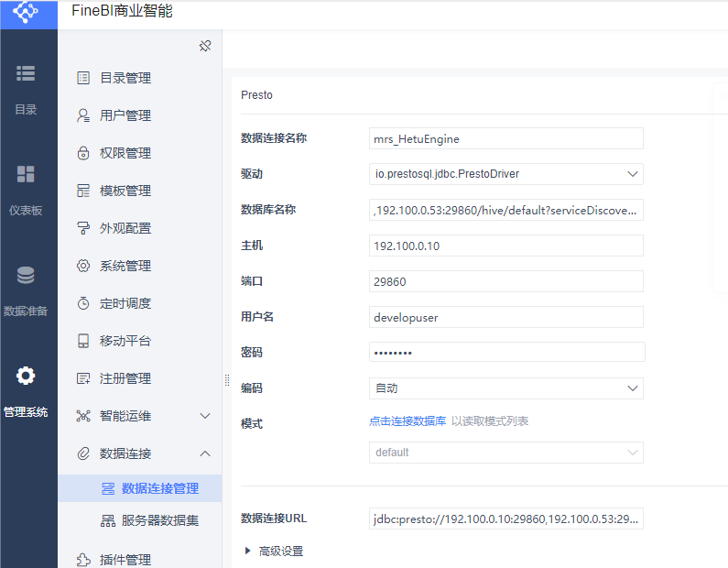Select 数据连接管理 submenu item
The image size is (728, 568).
coord(140,488)
